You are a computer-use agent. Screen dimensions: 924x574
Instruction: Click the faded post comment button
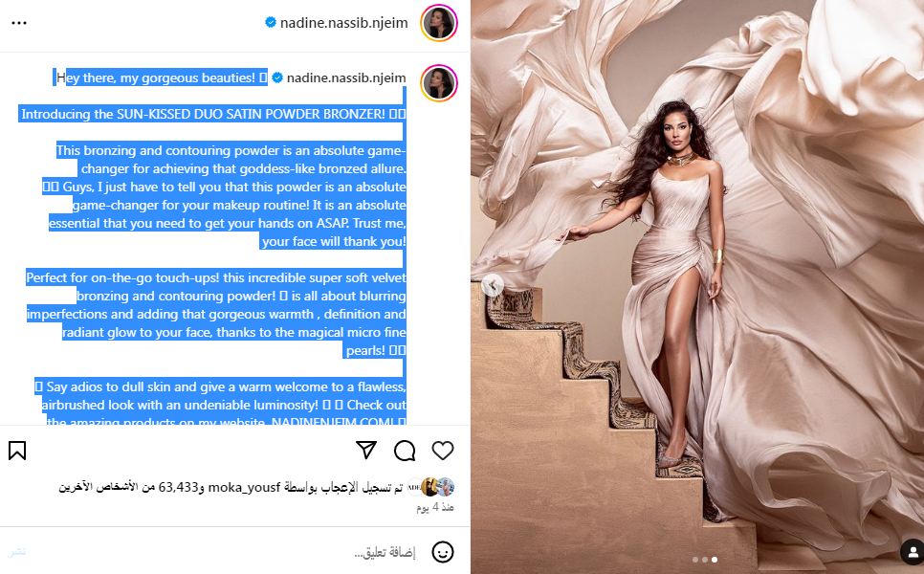16,552
